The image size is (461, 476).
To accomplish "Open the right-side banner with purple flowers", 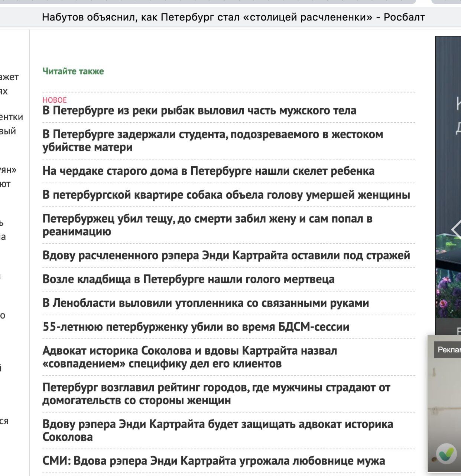I will click(x=448, y=185).
